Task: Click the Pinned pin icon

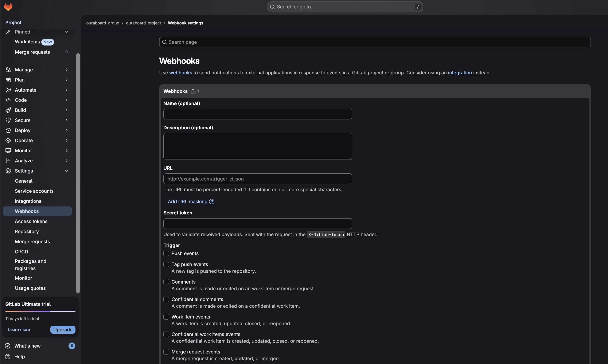Action: (8, 32)
